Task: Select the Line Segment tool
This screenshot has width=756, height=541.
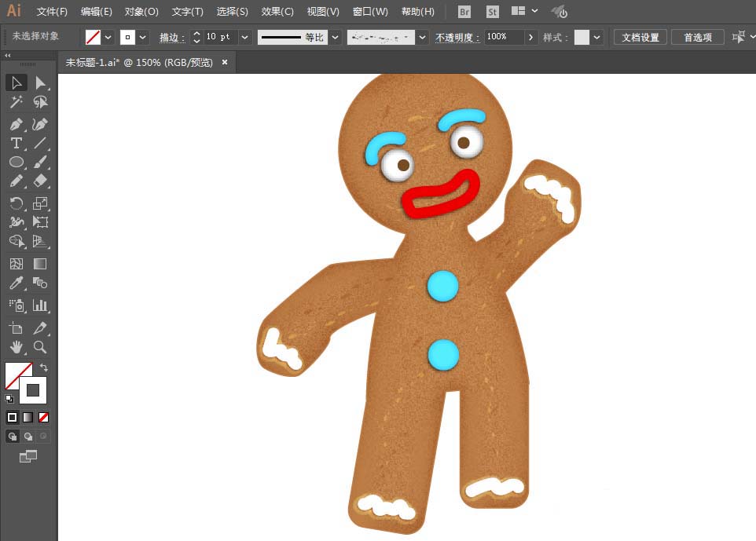Action: pyautogui.click(x=41, y=143)
